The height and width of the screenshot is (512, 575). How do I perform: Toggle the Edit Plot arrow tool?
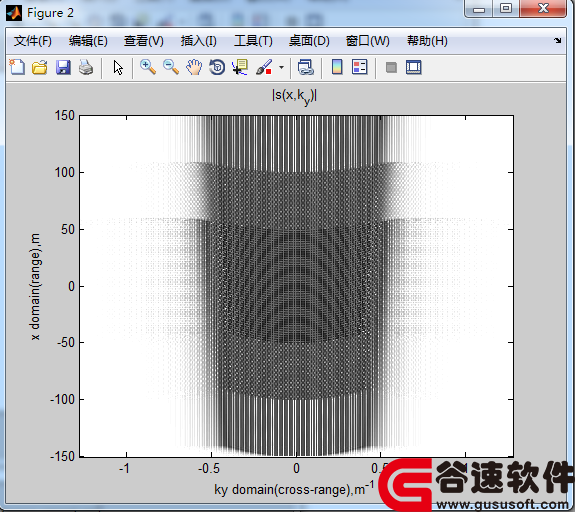[x=118, y=68]
